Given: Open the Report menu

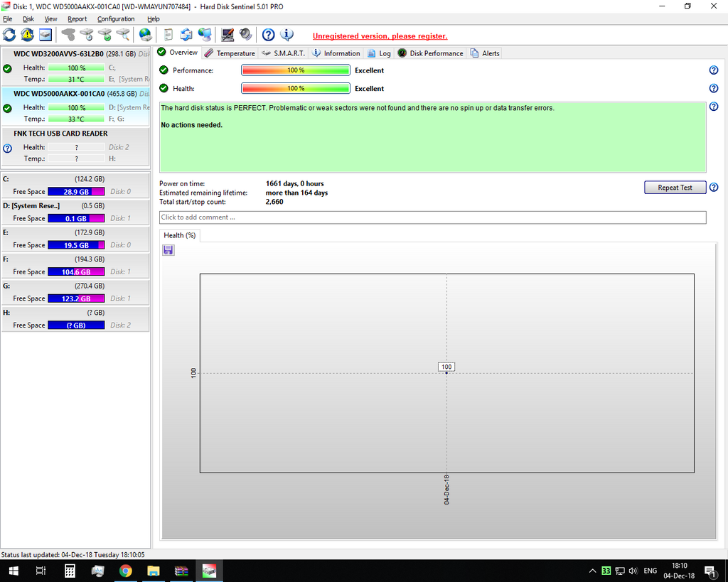Looking at the screenshot, I should tap(77, 19).
